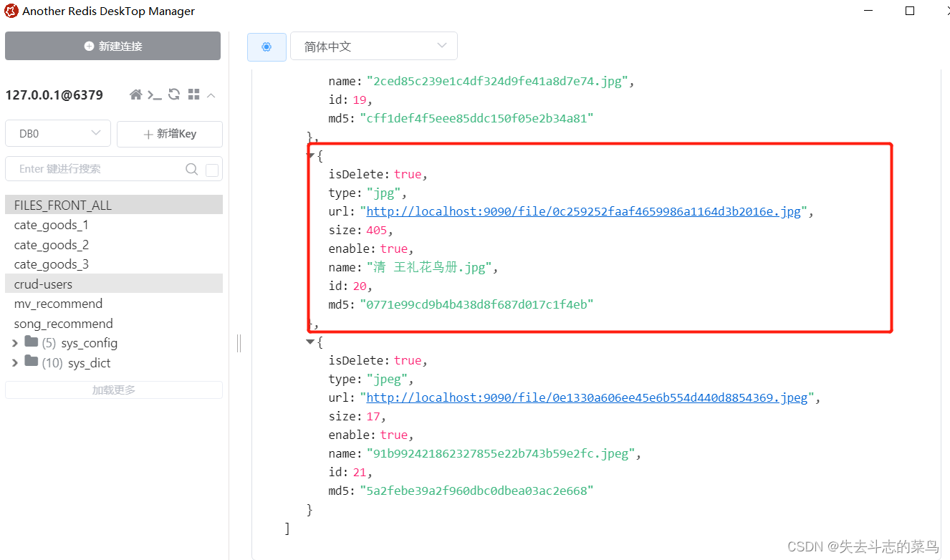This screenshot has width=950, height=560.
Task: Open the 简体中文 language dropdown
Action: pyautogui.click(x=373, y=46)
